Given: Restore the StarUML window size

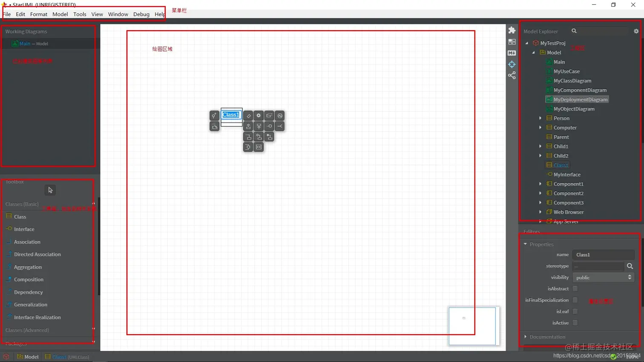Looking at the screenshot, I should [x=613, y=5].
